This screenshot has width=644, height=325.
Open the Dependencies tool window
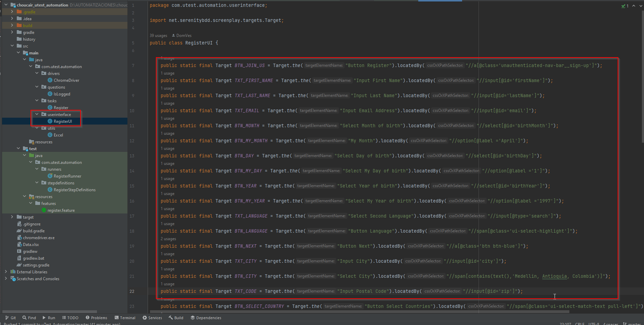point(206,318)
